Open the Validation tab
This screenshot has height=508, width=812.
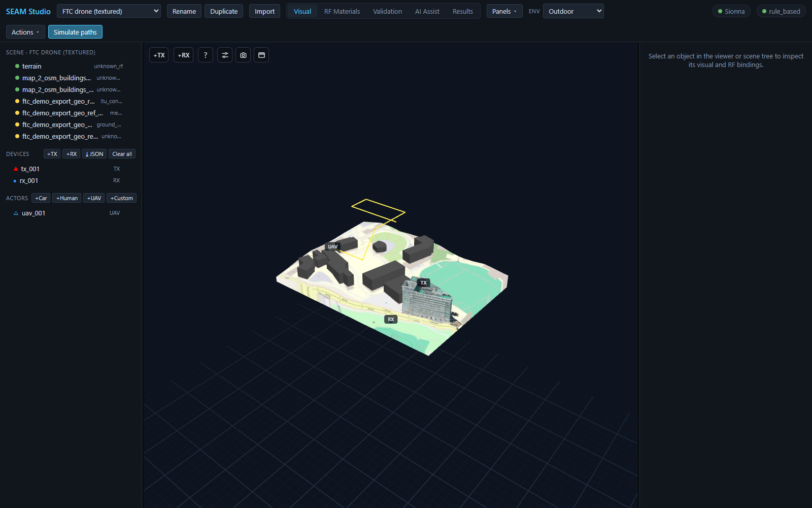pos(387,11)
